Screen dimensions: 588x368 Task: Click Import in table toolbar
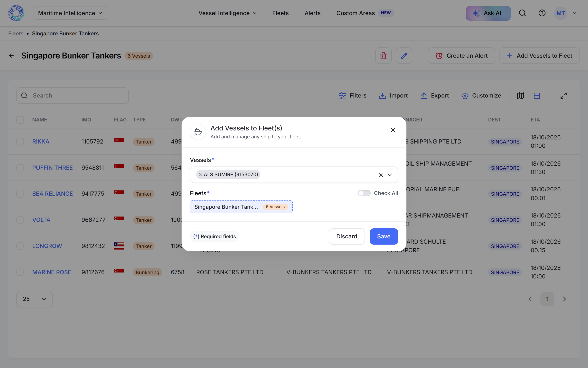tap(393, 96)
